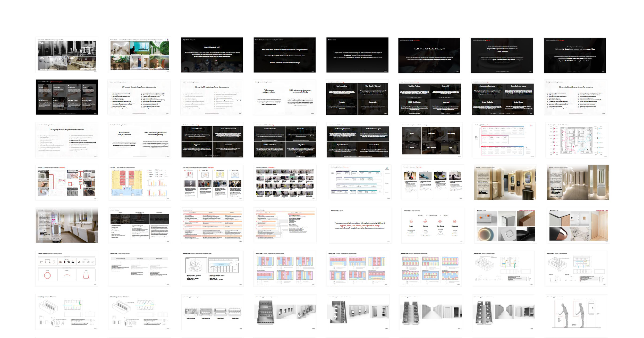Select the objective slide with red highlighted text

click(x=360, y=226)
